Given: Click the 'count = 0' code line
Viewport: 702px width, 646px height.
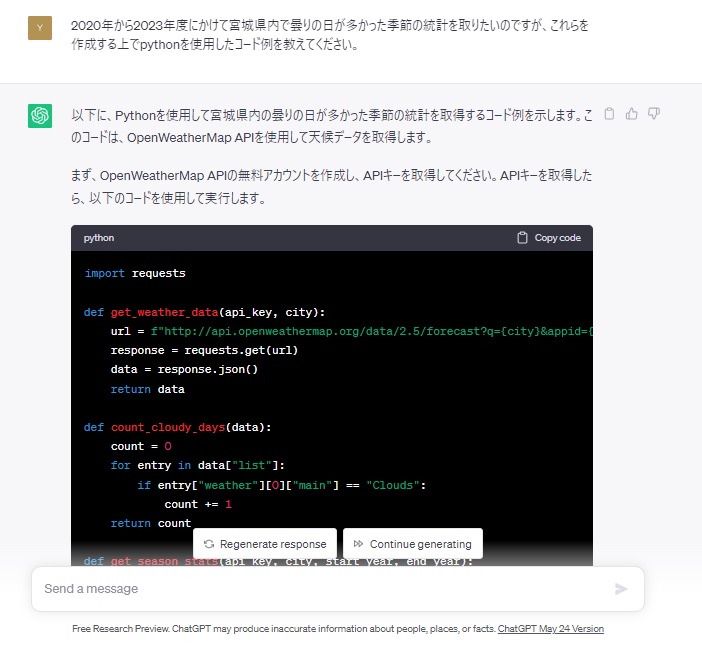Looking at the screenshot, I should tap(141, 446).
